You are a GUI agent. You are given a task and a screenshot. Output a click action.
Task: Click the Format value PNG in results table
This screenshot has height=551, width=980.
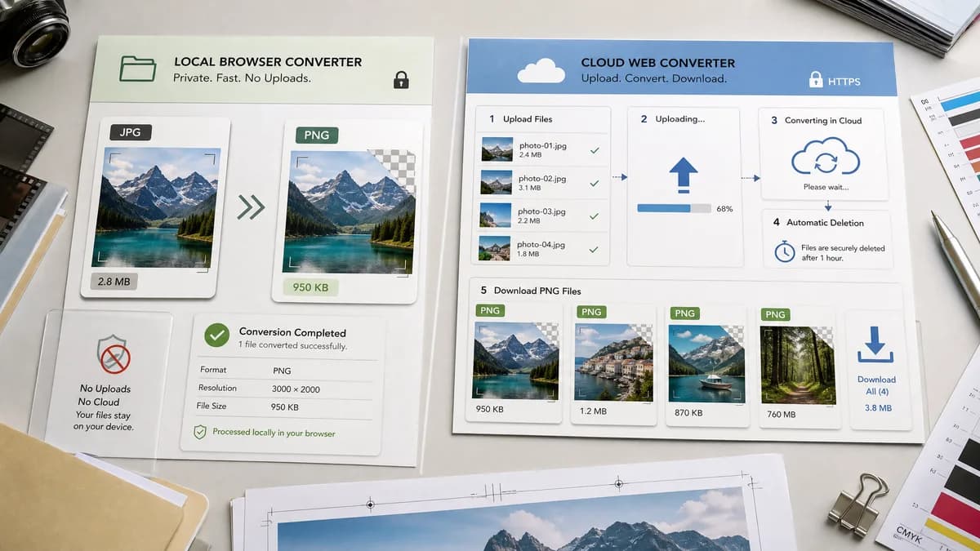(x=282, y=371)
